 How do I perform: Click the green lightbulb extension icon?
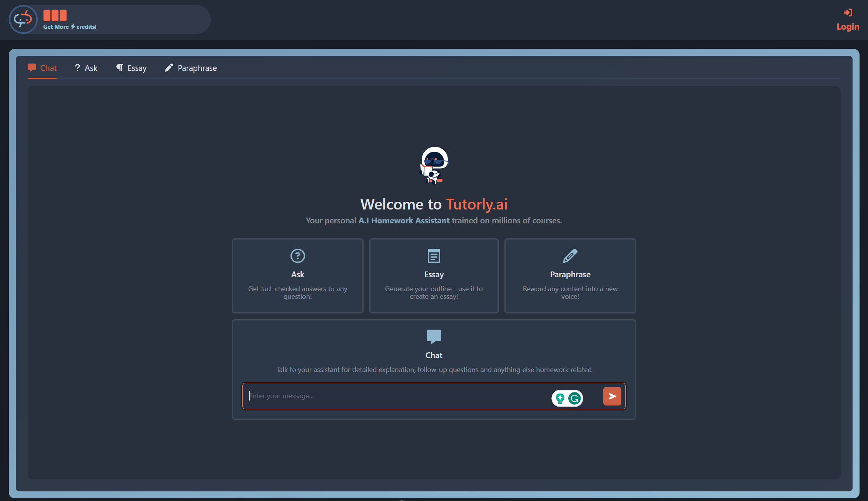560,398
